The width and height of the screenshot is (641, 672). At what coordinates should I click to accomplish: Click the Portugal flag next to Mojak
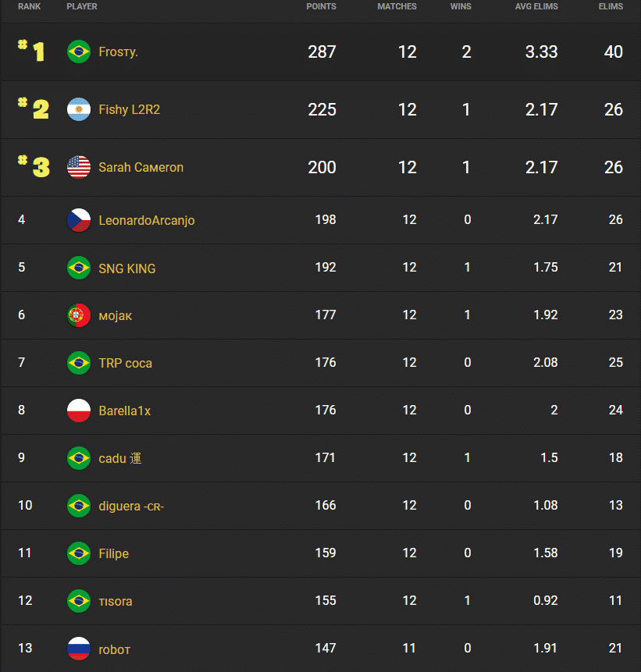(x=78, y=315)
